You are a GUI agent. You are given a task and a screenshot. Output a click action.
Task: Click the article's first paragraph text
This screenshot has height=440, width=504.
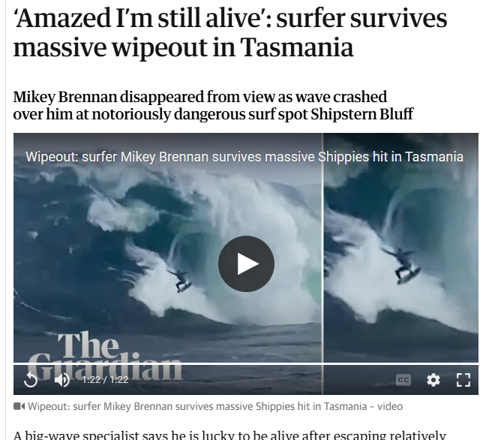pyautogui.click(x=229, y=435)
